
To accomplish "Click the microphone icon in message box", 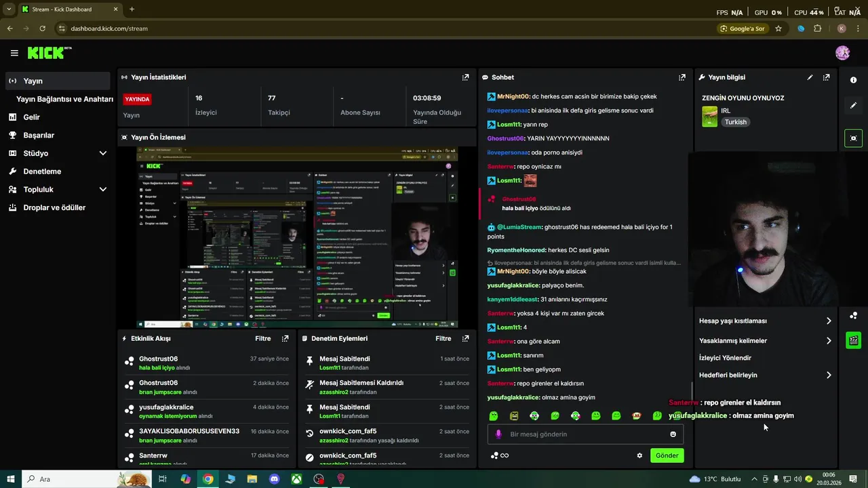I will 498,434.
